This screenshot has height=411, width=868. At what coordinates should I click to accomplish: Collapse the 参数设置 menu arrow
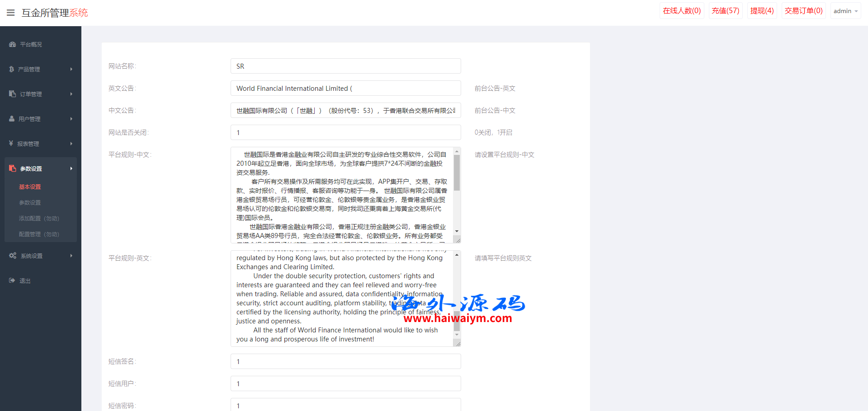71,168
